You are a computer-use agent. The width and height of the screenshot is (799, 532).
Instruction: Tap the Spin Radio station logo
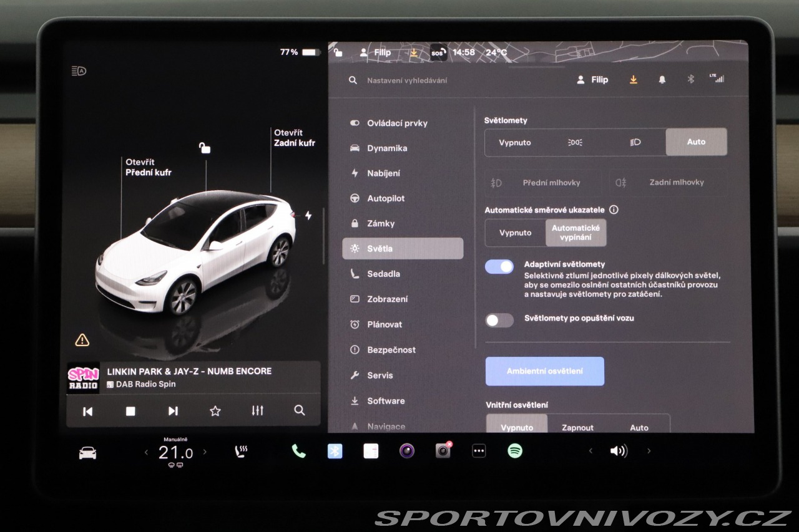click(83, 377)
